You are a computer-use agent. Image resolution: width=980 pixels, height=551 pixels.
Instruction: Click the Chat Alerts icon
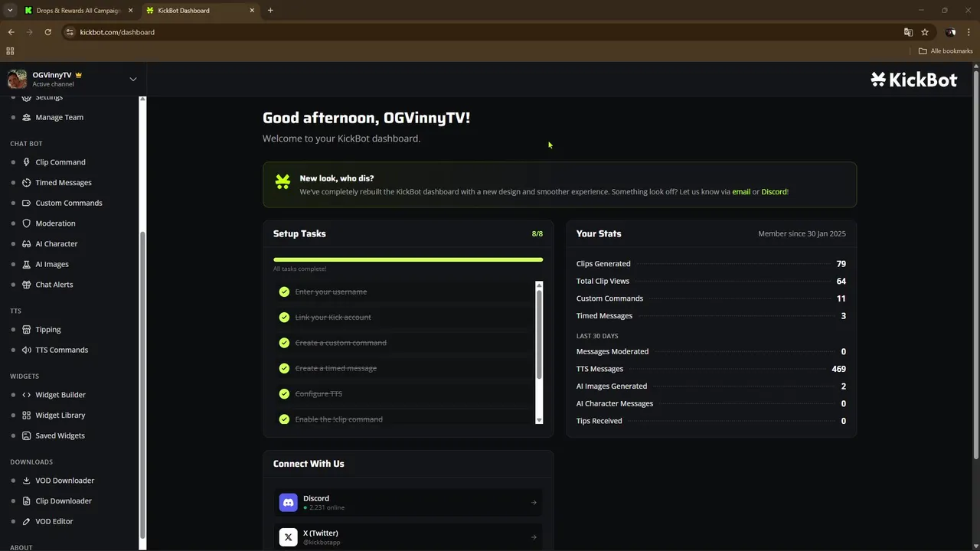tap(27, 285)
